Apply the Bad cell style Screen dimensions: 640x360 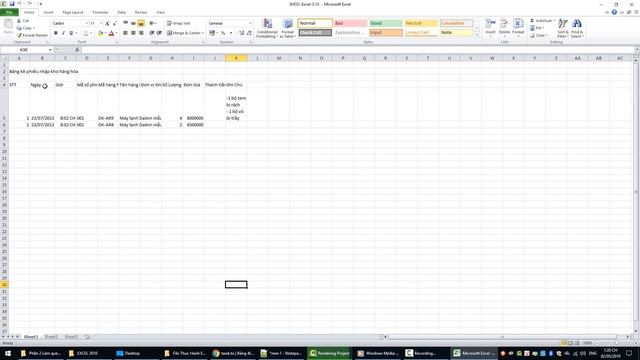350,23
